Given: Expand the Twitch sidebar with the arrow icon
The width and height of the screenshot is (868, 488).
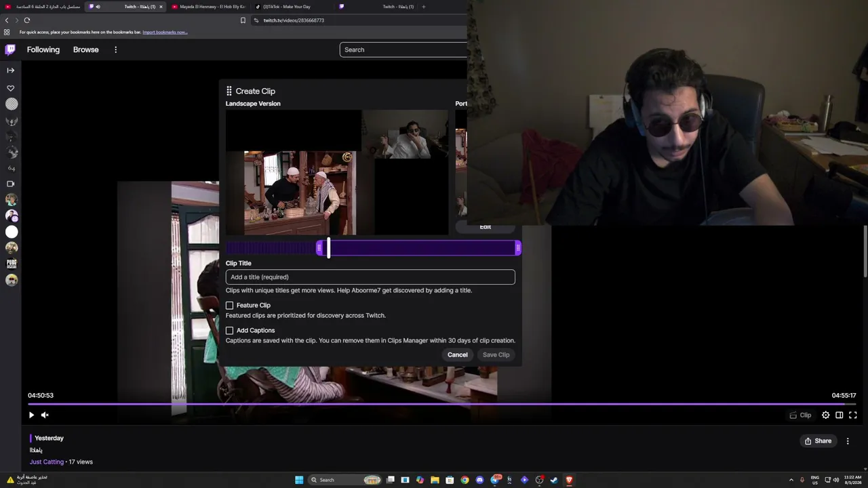Looking at the screenshot, I should (10, 70).
